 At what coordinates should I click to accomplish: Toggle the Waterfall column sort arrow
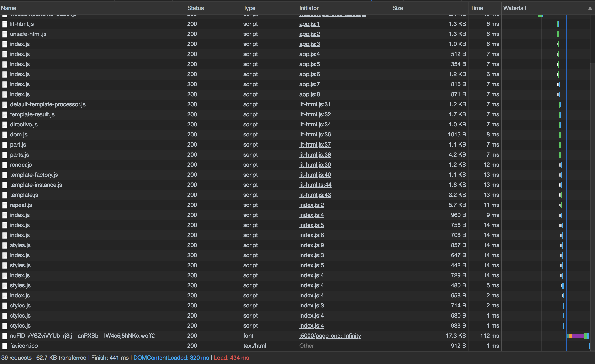click(x=590, y=8)
